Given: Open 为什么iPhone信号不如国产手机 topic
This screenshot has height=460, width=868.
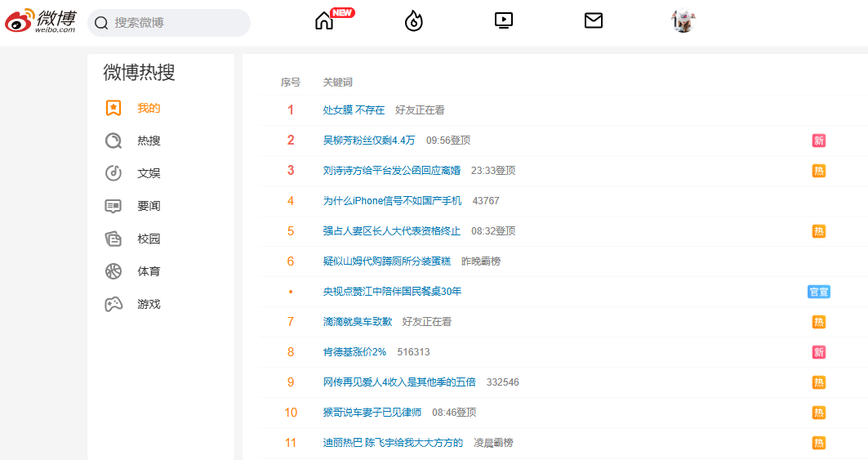Looking at the screenshot, I should click(392, 201).
